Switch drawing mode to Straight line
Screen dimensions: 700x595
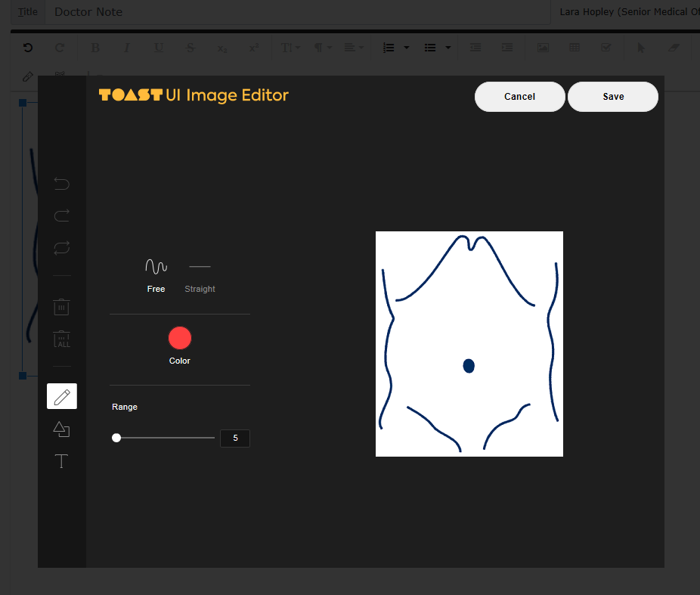pyautogui.click(x=200, y=274)
